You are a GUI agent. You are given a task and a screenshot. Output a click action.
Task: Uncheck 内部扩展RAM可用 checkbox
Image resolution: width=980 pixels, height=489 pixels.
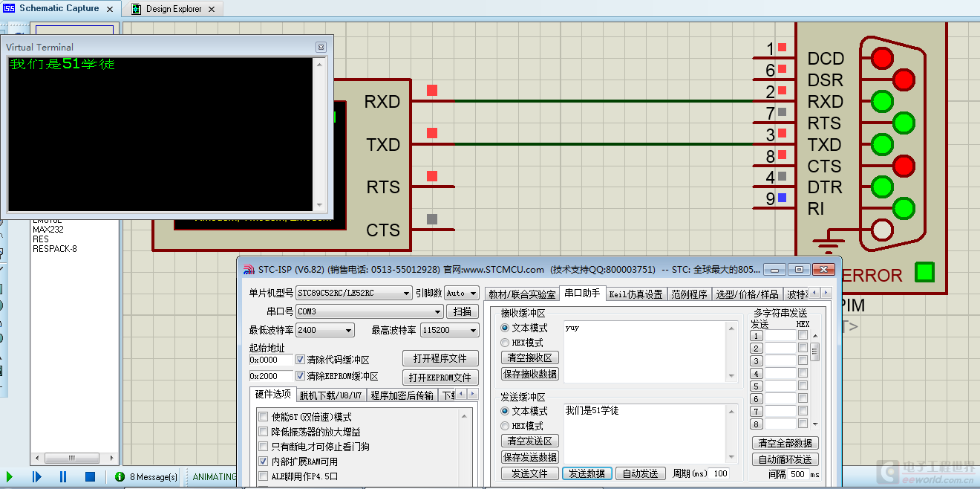coord(263,462)
